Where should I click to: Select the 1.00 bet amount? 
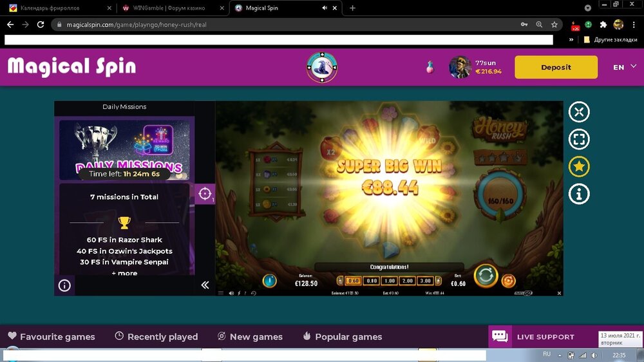tap(389, 281)
